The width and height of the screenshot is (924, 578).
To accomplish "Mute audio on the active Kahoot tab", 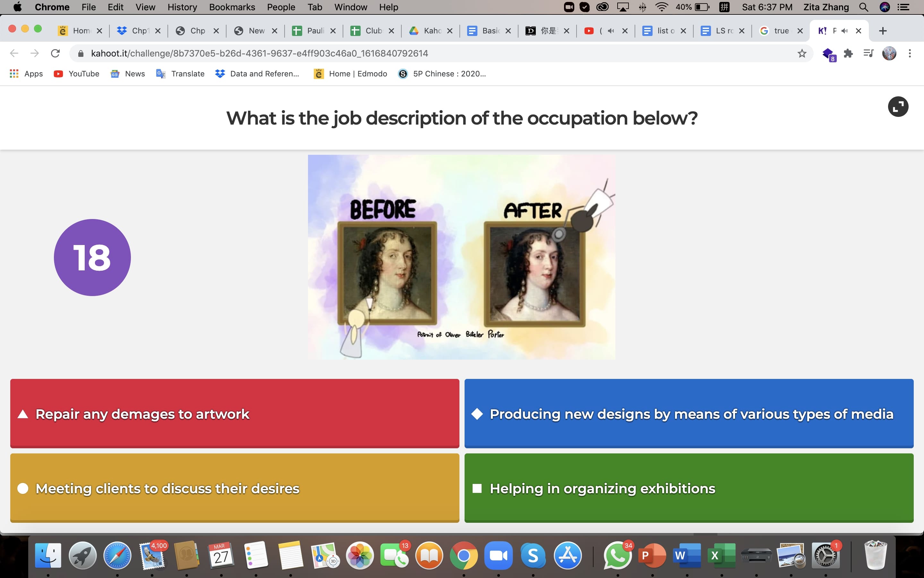I will (x=844, y=31).
